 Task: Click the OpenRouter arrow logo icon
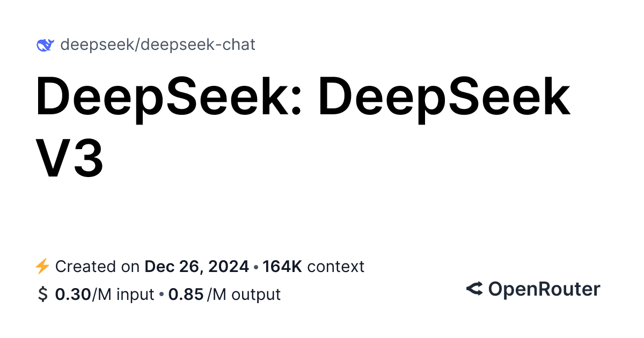click(474, 289)
